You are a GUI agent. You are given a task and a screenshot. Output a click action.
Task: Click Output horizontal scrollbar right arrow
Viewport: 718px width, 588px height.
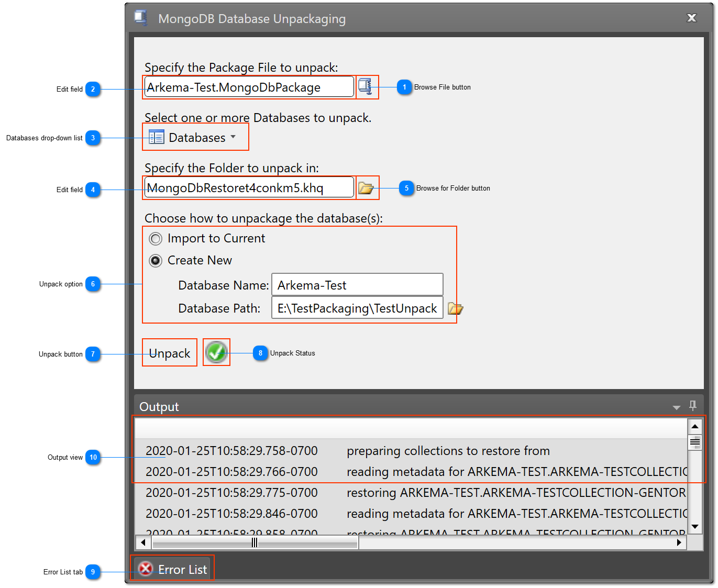click(x=679, y=542)
